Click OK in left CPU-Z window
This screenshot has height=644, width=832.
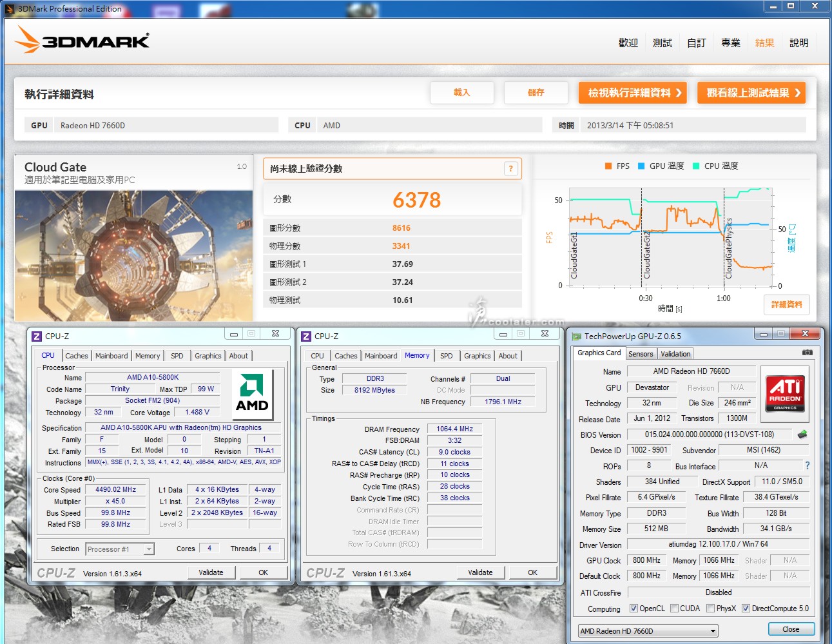pyautogui.click(x=263, y=572)
